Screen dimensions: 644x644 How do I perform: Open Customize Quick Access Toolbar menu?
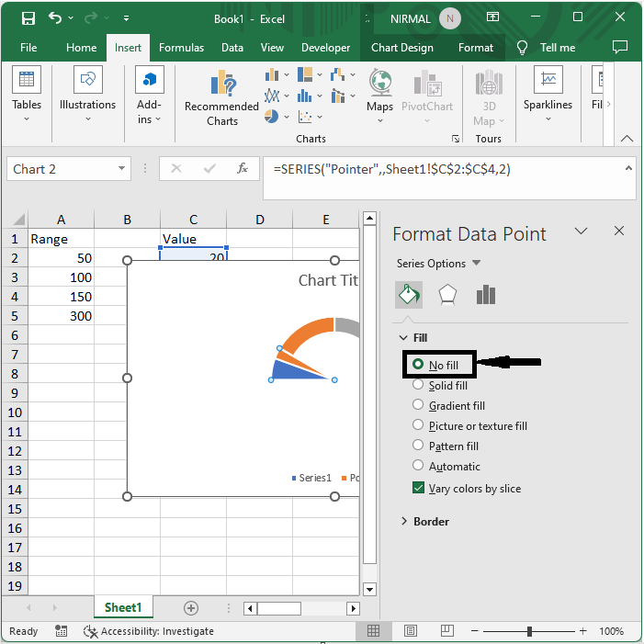click(x=127, y=18)
